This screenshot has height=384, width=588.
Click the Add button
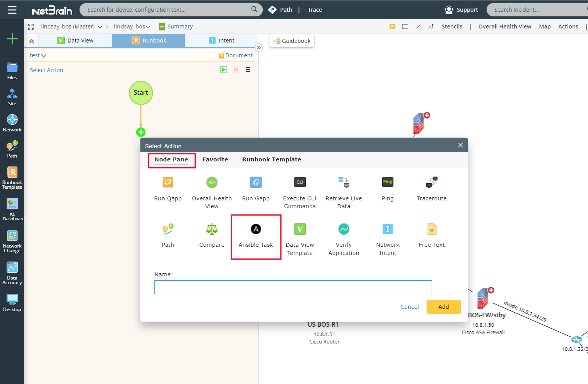click(x=443, y=307)
